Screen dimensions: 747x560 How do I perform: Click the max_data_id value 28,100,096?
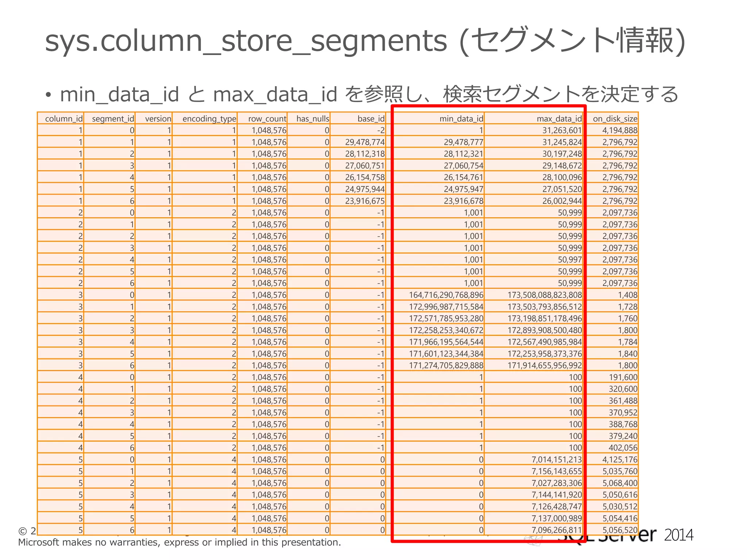tap(562, 178)
